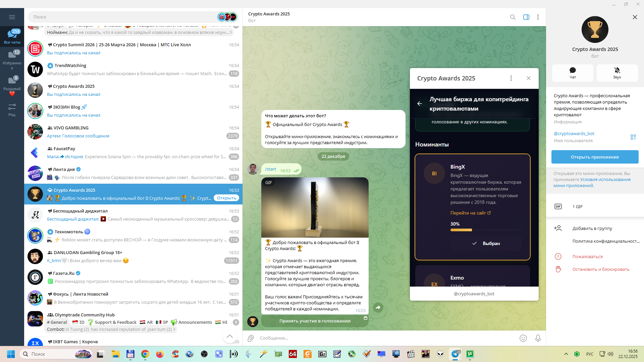The height and width of the screenshot is (362, 644).
Task: Open the emoji picker icon
Action: (x=523, y=338)
